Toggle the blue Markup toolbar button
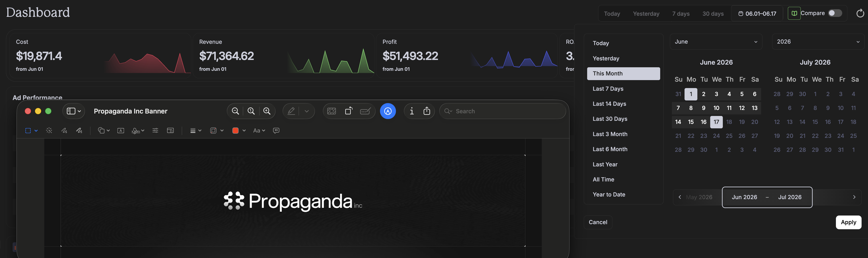 point(388,111)
